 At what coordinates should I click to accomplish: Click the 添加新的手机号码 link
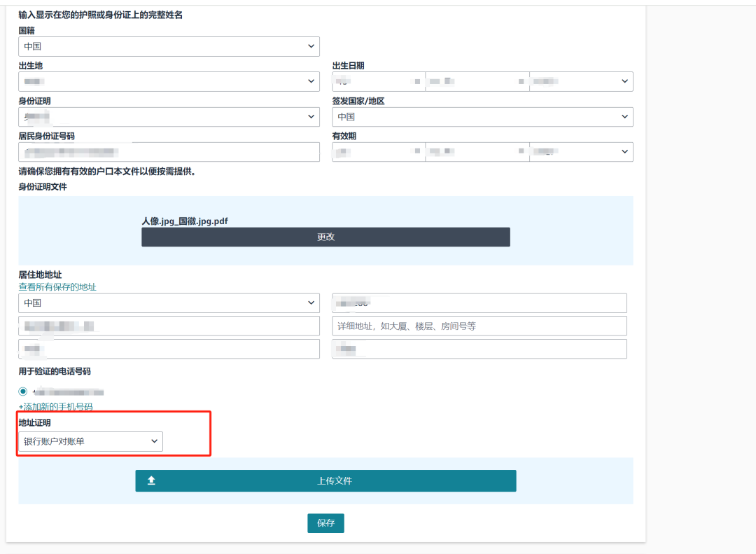coord(55,407)
